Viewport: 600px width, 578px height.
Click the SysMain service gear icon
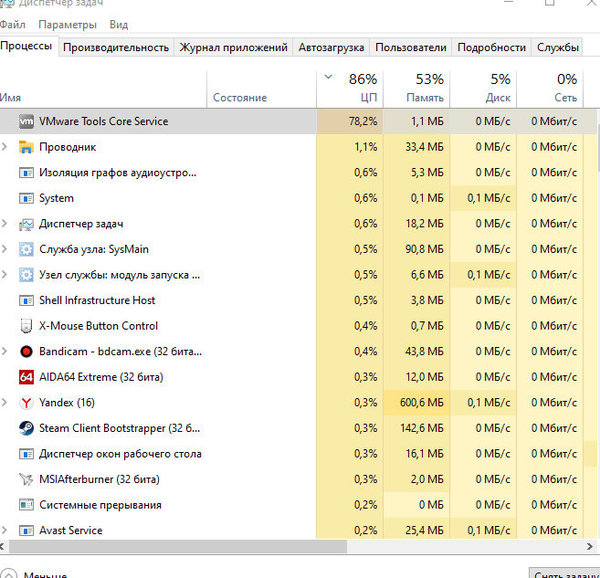(26, 249)
